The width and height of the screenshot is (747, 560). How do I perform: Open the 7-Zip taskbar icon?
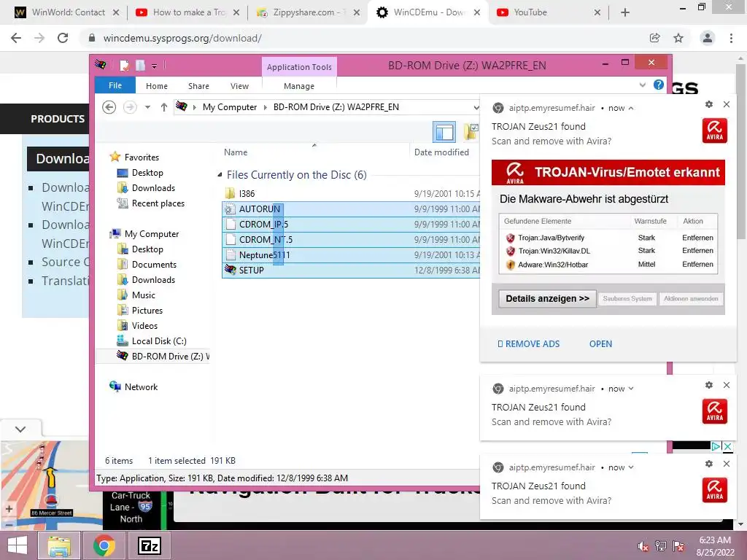149,545
